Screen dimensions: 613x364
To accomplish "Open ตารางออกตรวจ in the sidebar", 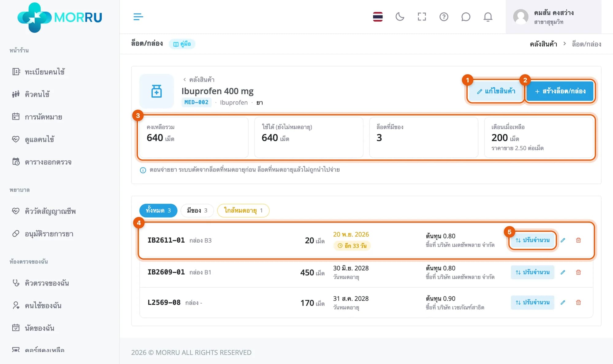I will pyautogui.click(x=42, y=162).
